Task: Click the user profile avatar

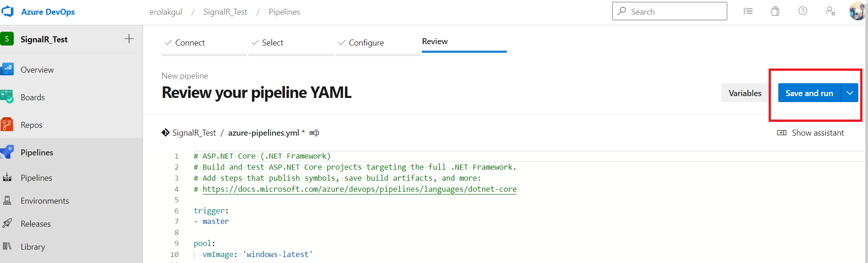Action: [x=857, y=11]
